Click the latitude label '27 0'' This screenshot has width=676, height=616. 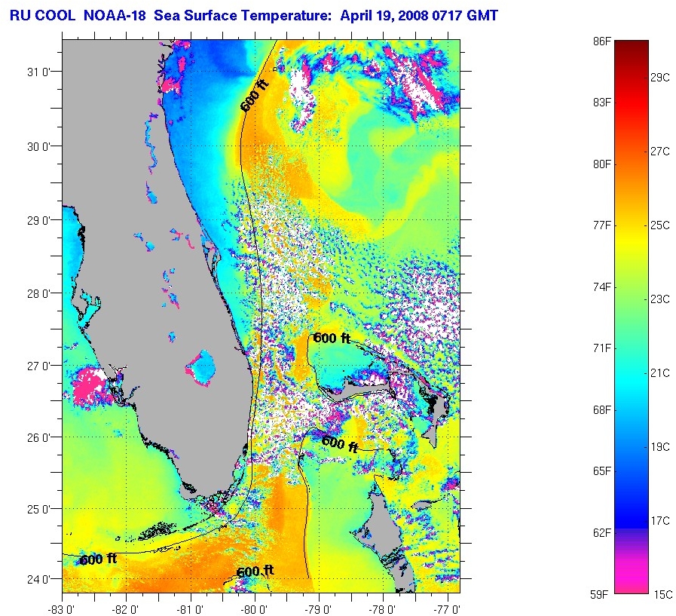[x=38, y=366]
